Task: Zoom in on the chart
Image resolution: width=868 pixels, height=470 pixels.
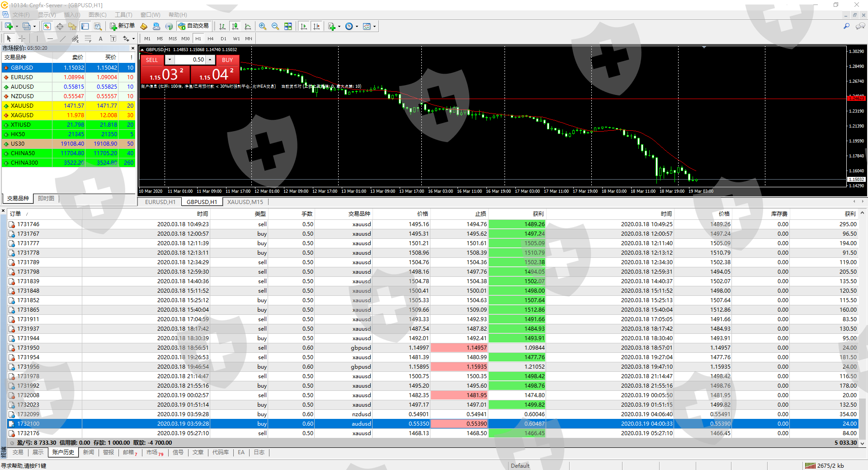Action: click(x=263, y=26)
